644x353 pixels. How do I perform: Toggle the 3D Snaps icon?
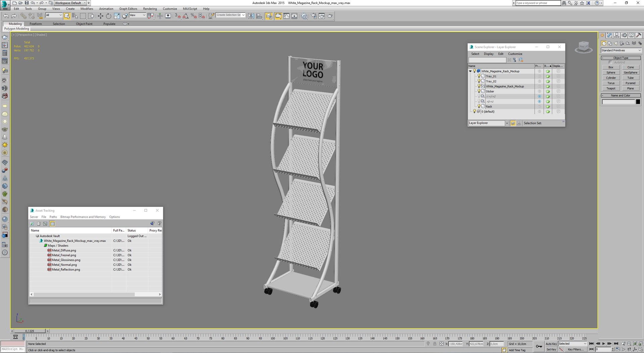[177, 16]
